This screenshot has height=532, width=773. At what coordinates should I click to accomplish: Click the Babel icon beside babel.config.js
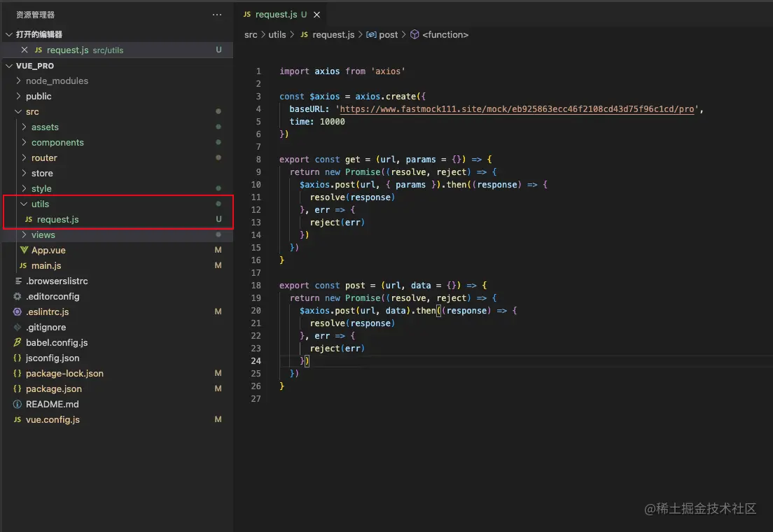pyautogui.click(x=18, y=342)
